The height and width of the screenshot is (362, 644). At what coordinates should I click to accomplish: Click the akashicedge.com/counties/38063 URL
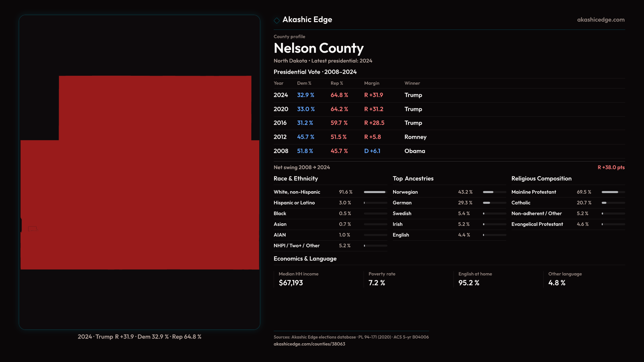309,344
